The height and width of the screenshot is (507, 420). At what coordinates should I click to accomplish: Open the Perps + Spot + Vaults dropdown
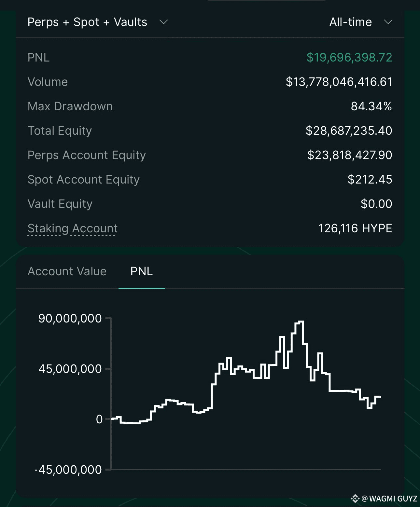(87, 22)
